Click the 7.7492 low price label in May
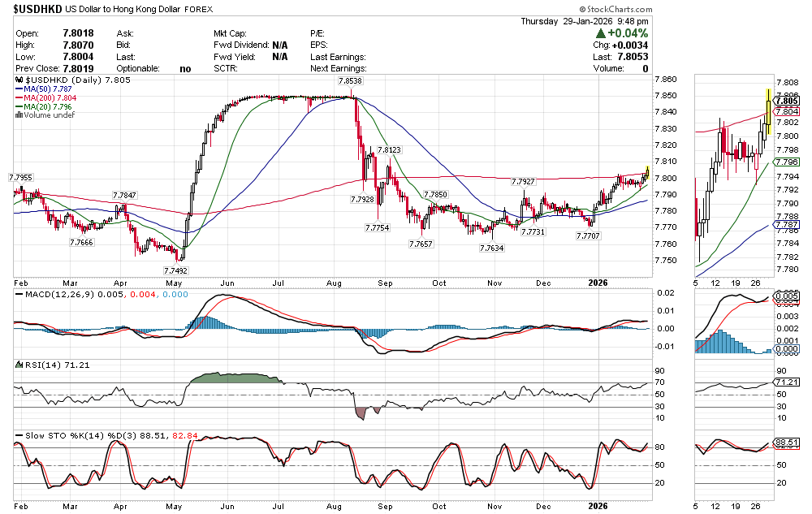The height and width of the screenshot is (514, 812). pyautogui.click(x=175, y=270)
